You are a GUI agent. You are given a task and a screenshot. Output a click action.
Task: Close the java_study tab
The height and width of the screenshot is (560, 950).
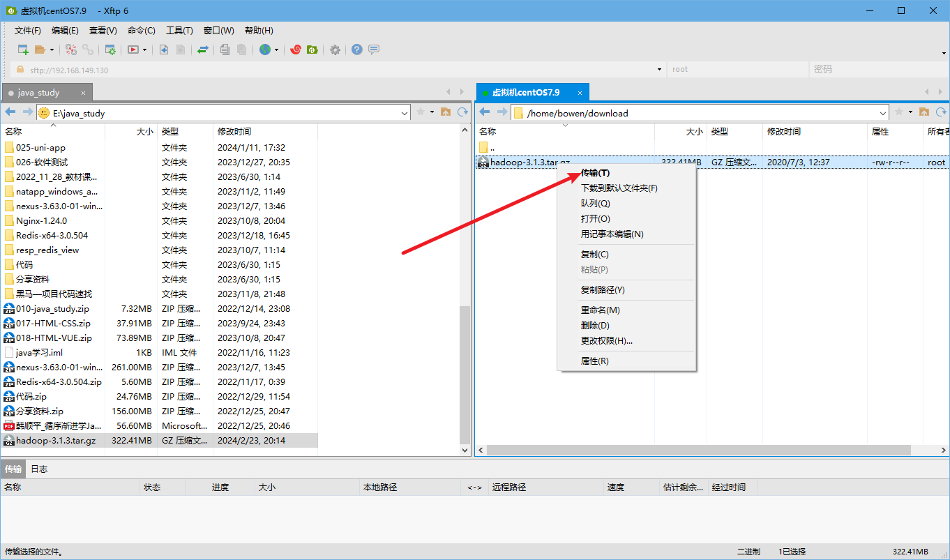tap(84, 93)
